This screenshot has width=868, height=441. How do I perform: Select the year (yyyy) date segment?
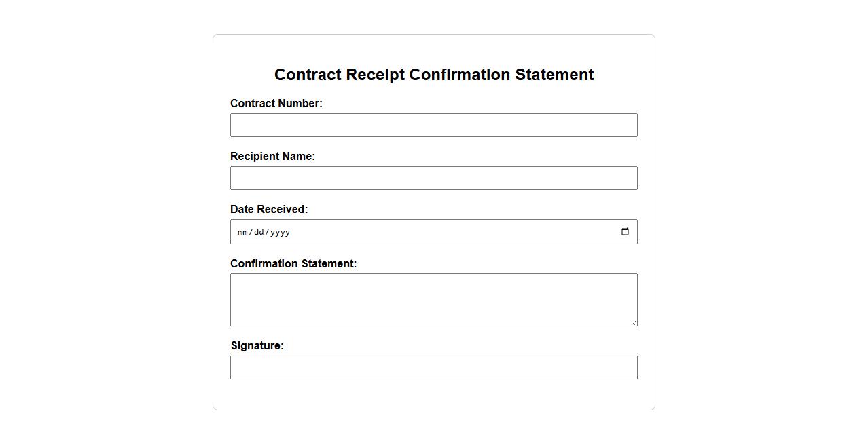point(279,232)
